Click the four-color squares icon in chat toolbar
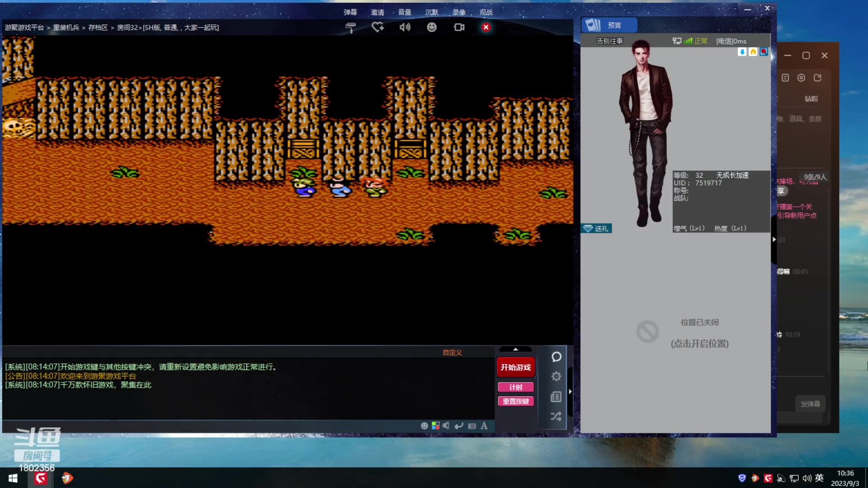Viewport: 868px width, 488px height. coord(435,426)
